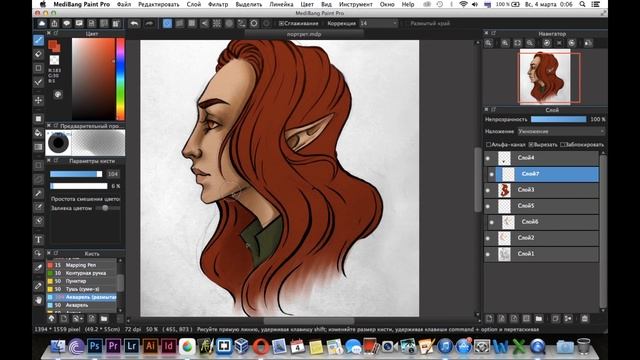Hide layer Слой3 via visibility dot

(x=488, y=190)
